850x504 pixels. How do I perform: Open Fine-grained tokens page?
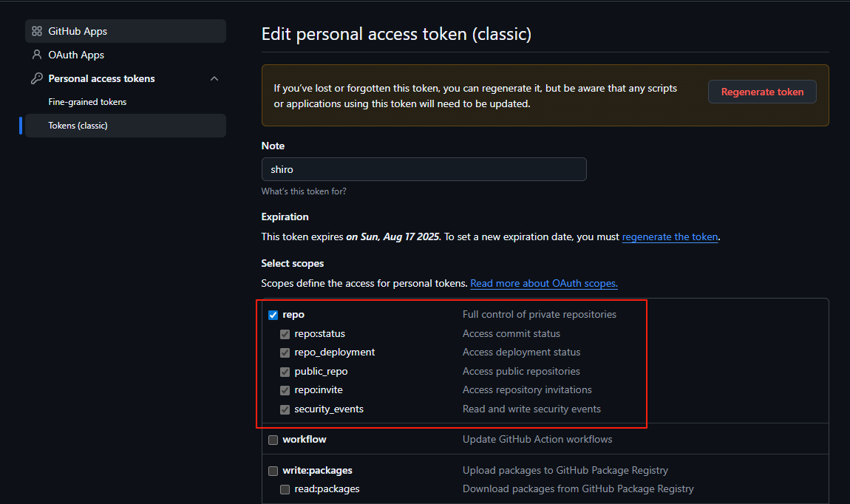click(87, 102)
